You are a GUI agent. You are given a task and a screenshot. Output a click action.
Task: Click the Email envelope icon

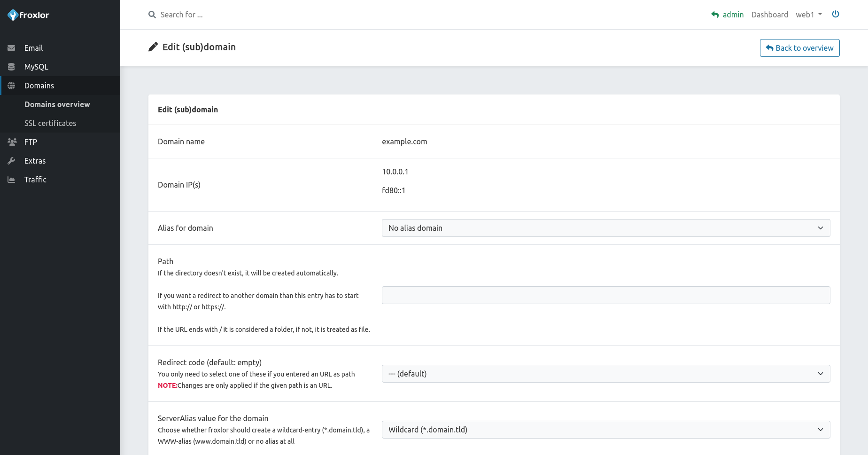11,48
